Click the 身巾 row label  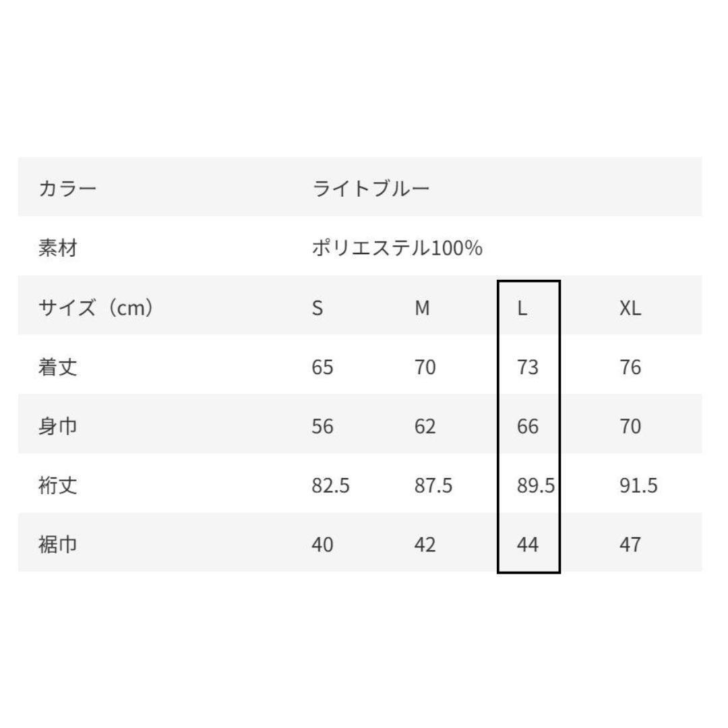(x=57, y=427)
